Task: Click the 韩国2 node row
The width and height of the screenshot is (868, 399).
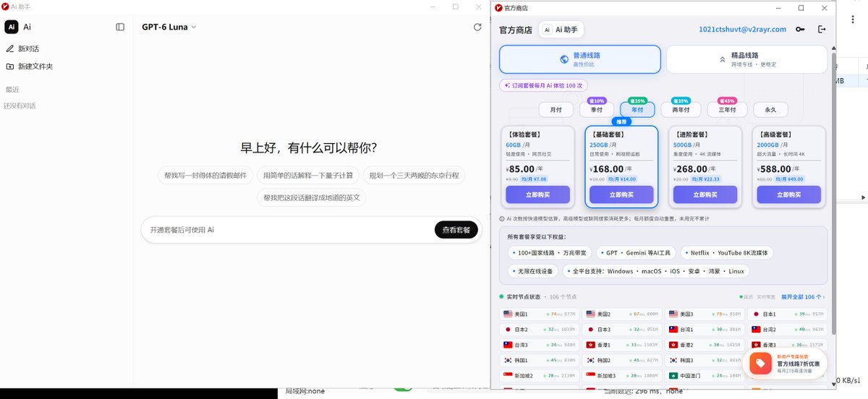Action: (x=622, y=360)
